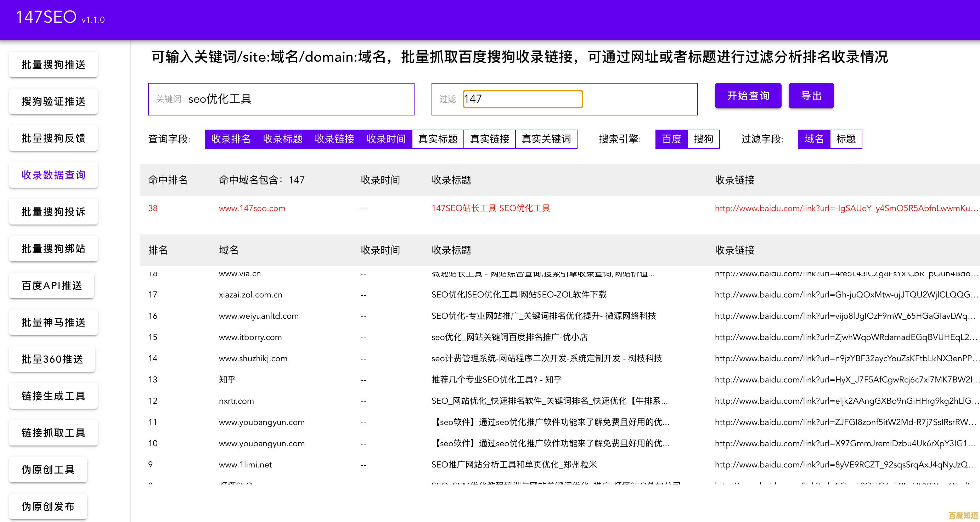
Task: Select 百度 as search engine
Action: 671,139
